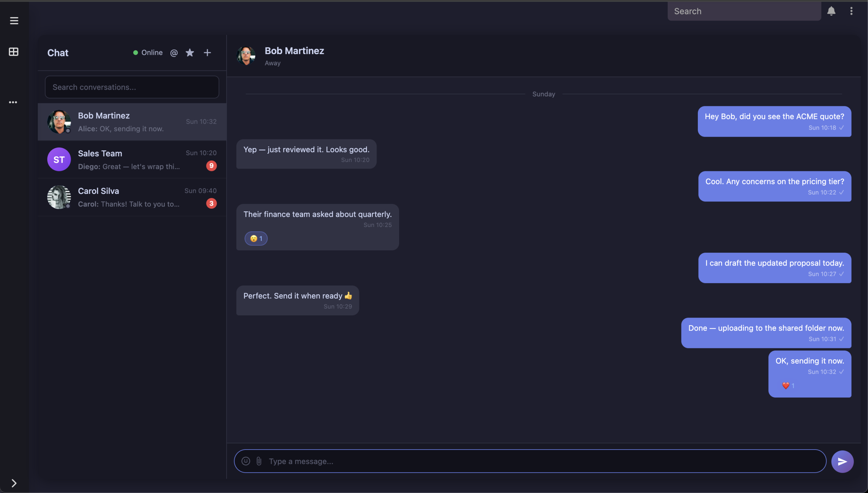
Task: Show mentions with the @ icon
Action: (x=174, y=53)
